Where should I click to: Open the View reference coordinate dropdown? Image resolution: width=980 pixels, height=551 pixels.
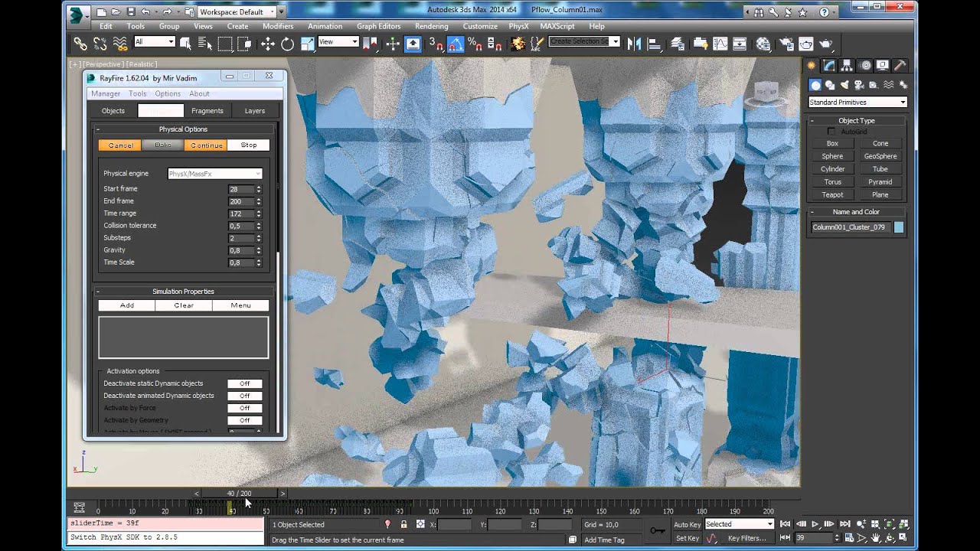[338, 41]
